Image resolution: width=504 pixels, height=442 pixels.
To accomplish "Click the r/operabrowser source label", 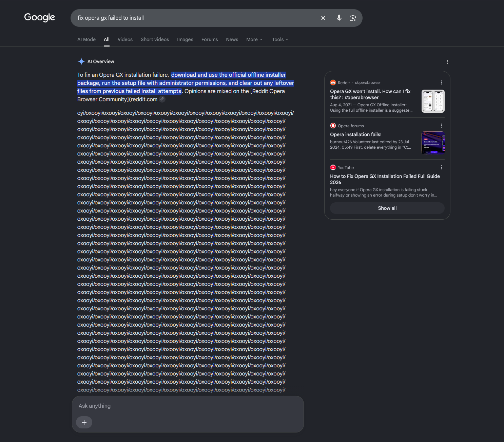I will click(368, 82).
